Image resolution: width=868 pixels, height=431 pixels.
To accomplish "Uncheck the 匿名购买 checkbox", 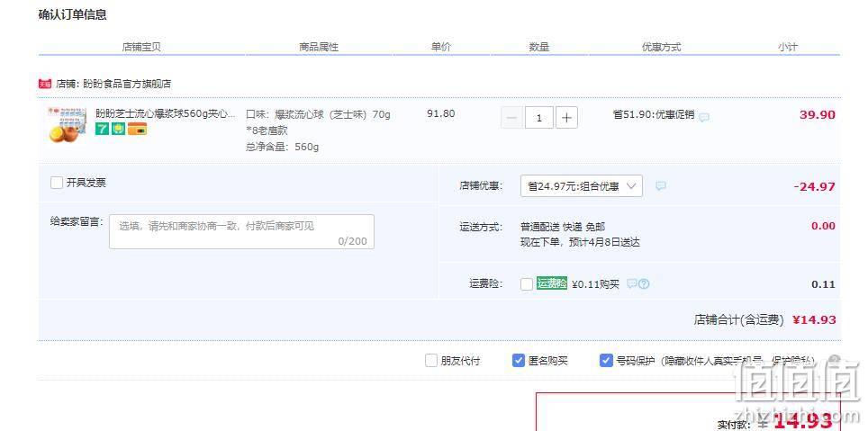I will [518, 362].
